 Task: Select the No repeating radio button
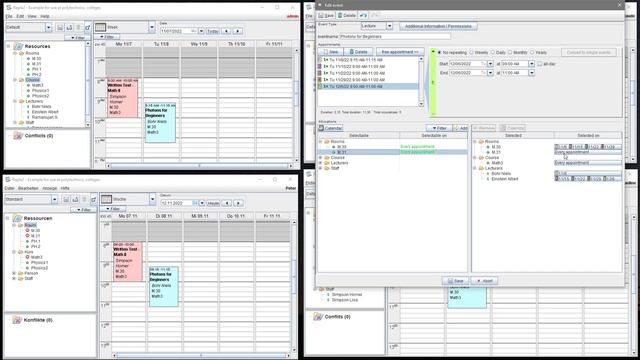tap(440, 53)
